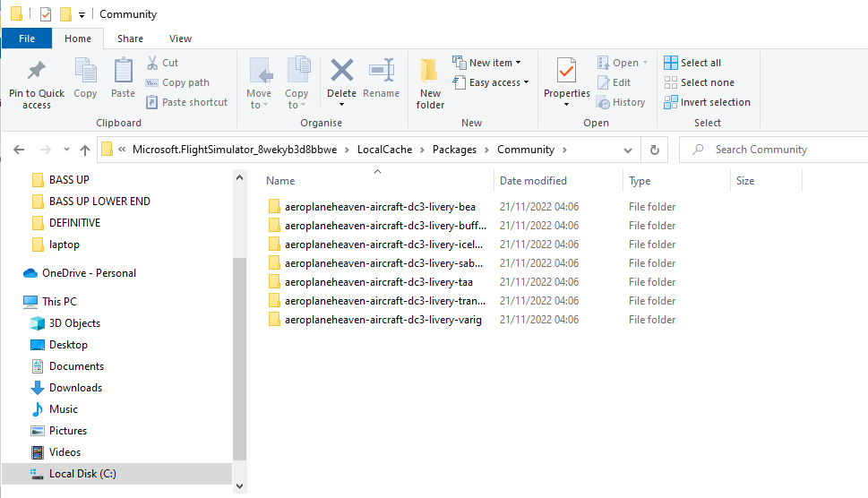868x498 pixels.
Task: Click the Paste ribbon icon
Action: click(x=123, y=71)
